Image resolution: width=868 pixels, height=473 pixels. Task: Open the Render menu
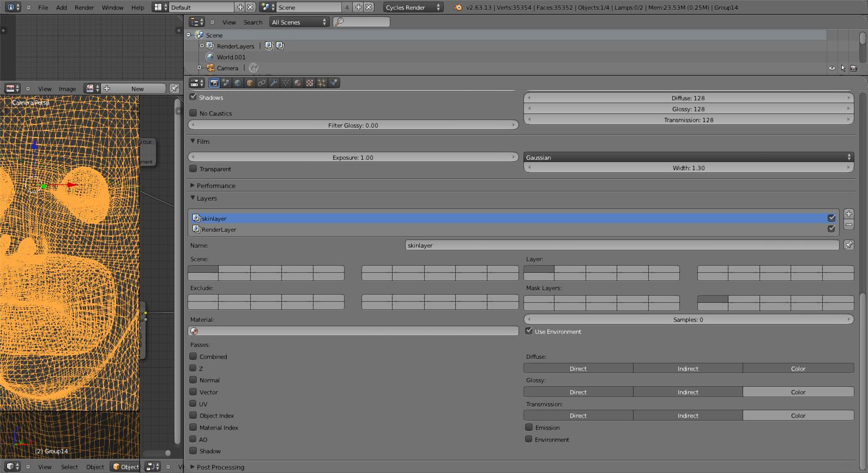tap(85, 8)
